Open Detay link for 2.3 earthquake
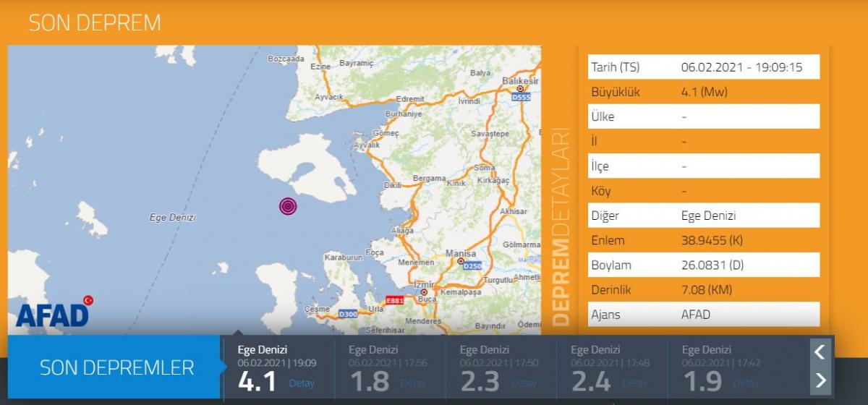Image resolution: width=868 pixels, height=405 pixels. click(x=524, y=383)
